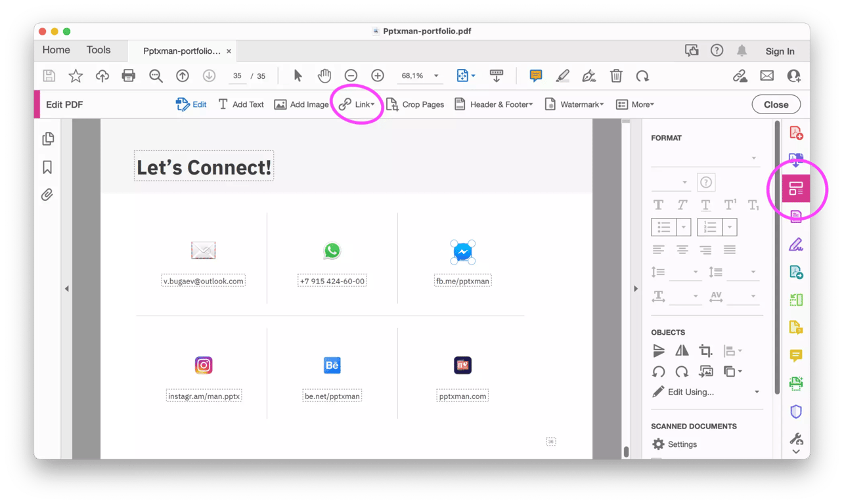Expand the Watermark menu
Viewport: 844px width, 504px height.
point(573,104)
